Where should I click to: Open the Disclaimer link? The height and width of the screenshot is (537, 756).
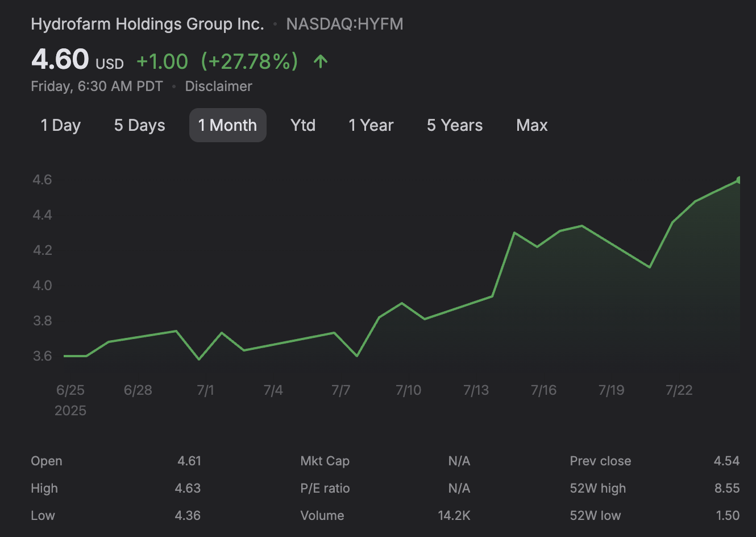[218, 86]
